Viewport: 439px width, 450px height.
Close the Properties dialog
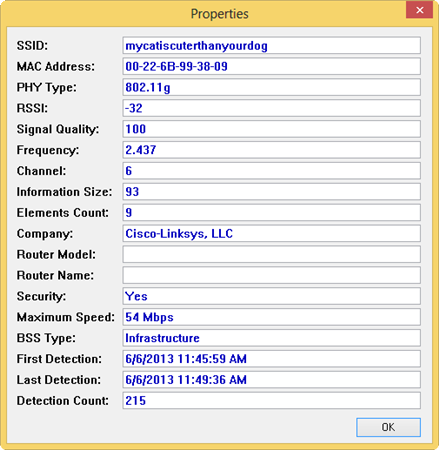[419, 10]
